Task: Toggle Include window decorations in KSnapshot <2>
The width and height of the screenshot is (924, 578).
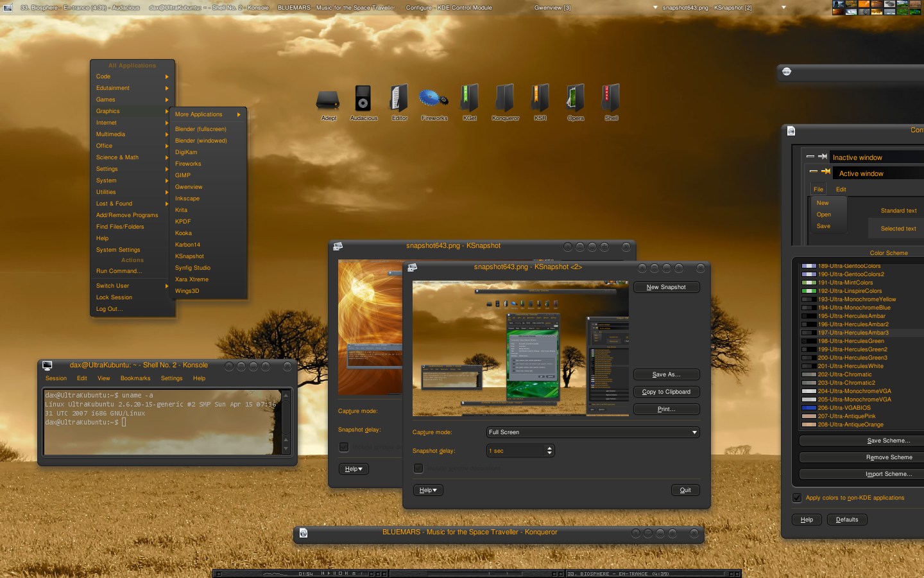Action: 418,468
